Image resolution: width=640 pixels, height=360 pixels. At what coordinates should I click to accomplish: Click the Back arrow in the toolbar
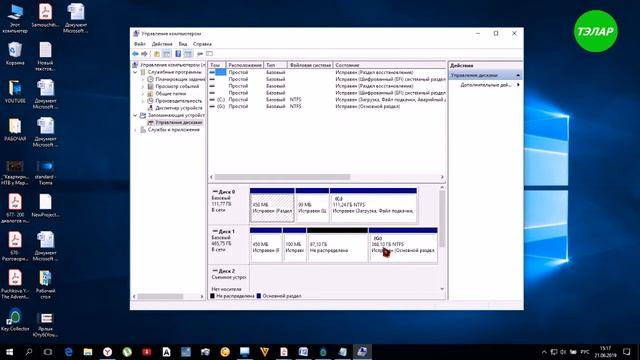pyautogui.click(x=136, y=54)
